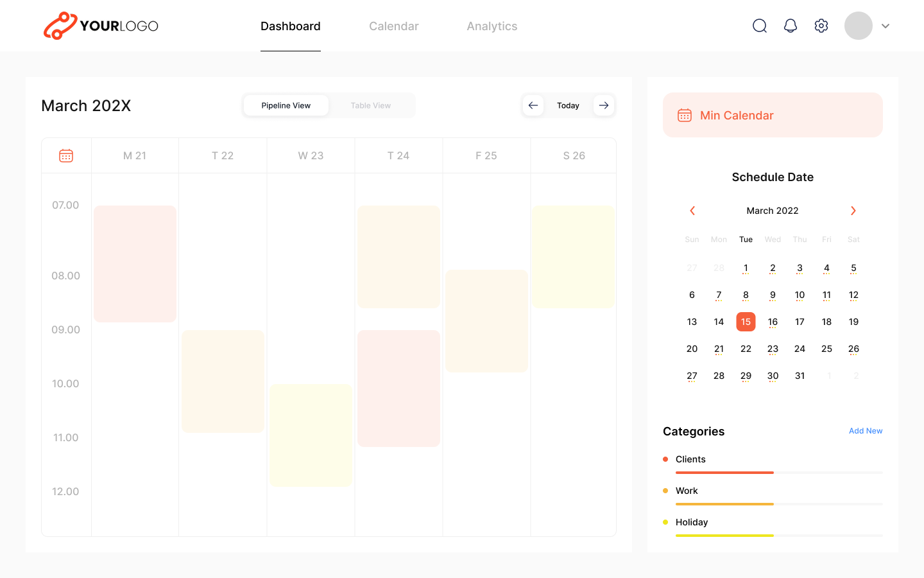Viewport: 924px width, 578px height.
Task: Switch to Pipeline View
Action: (x=286, y=105)
